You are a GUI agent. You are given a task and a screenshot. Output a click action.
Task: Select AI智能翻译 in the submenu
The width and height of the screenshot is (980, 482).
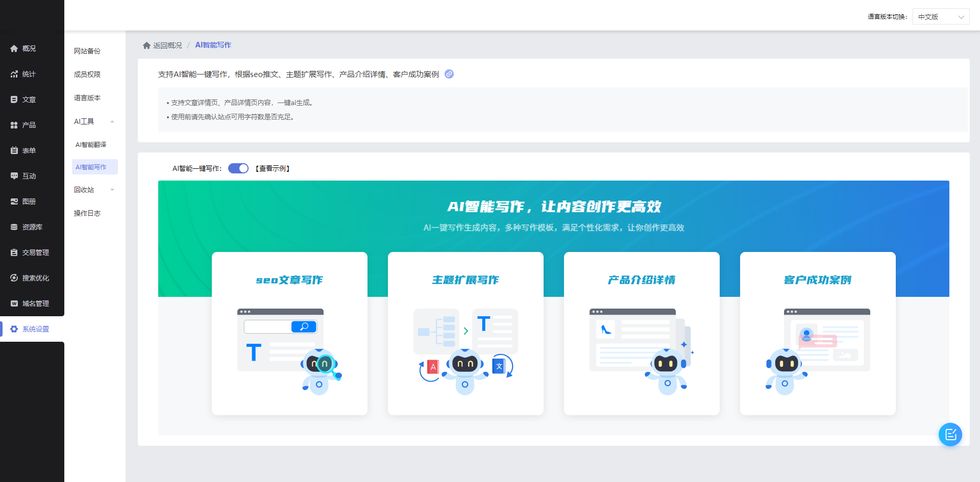pyautogui.click(x=91, y=145)
